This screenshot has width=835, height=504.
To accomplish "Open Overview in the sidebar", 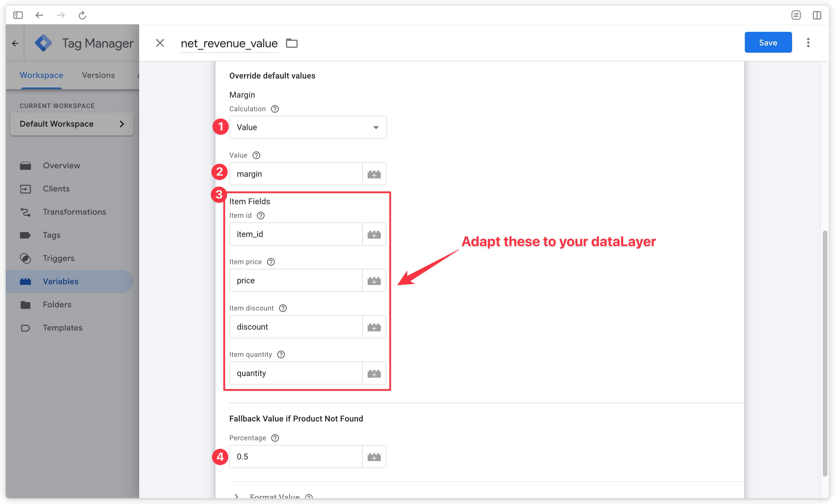I will (70, 165).
